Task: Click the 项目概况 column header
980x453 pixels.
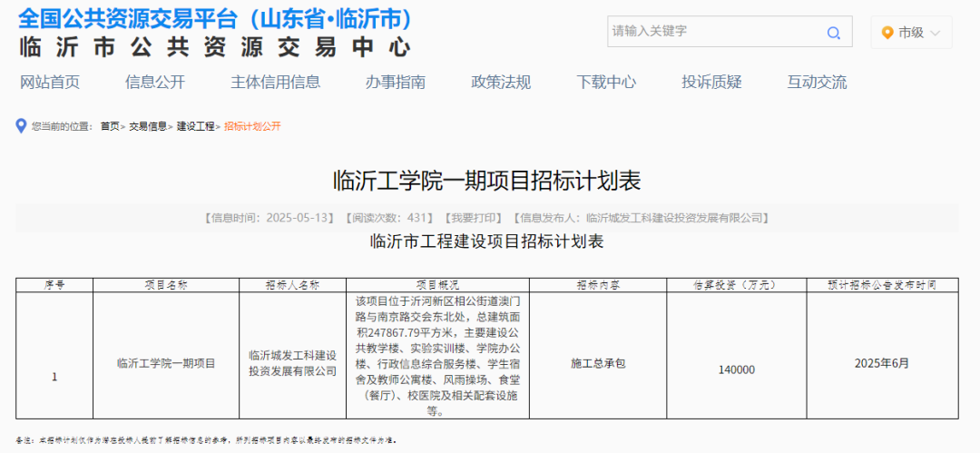Action: [x=437, y=285]
